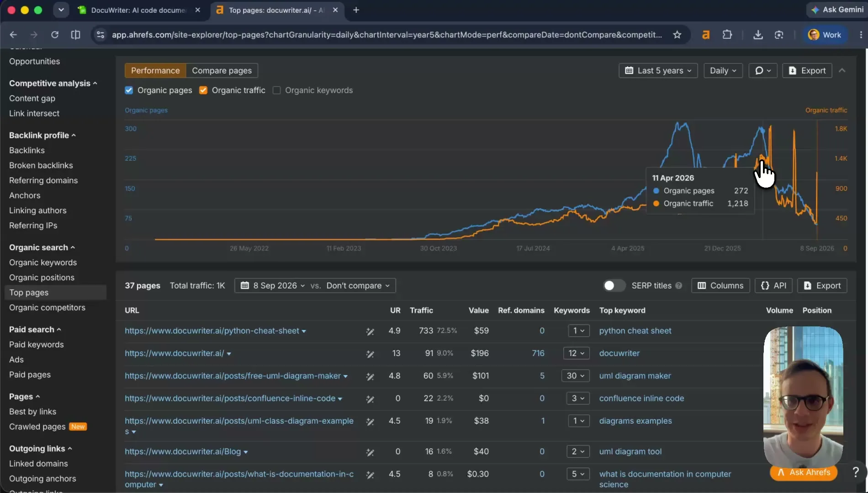Click AI wand icon for uml-class-diagram-examples row

coord(370,421)
